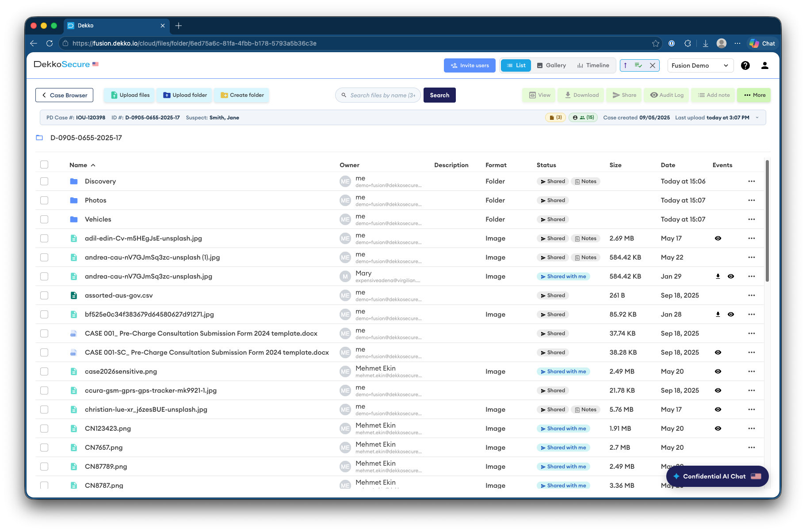Click the dark Search button
Viewport: 806px width, 532px height.
coord(439,95)
